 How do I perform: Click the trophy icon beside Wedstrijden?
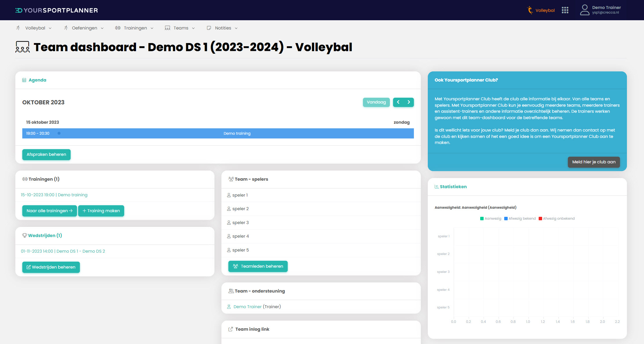coord(25,235)
